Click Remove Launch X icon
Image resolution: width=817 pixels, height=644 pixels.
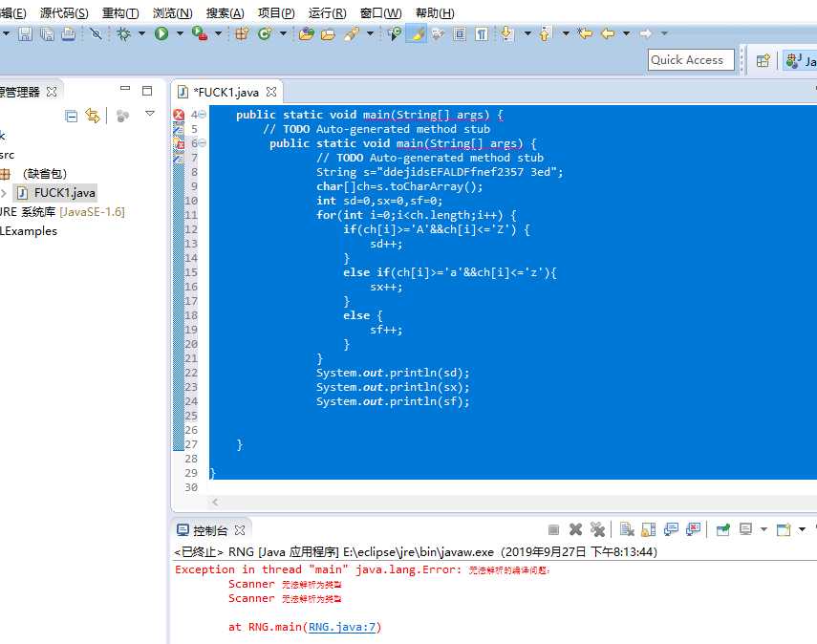576,530
